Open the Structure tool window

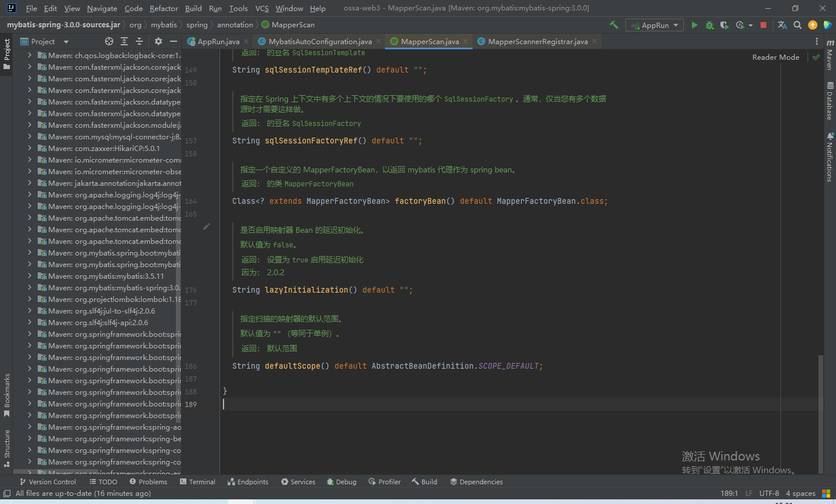pyautogui.click(x=7, y=448)
